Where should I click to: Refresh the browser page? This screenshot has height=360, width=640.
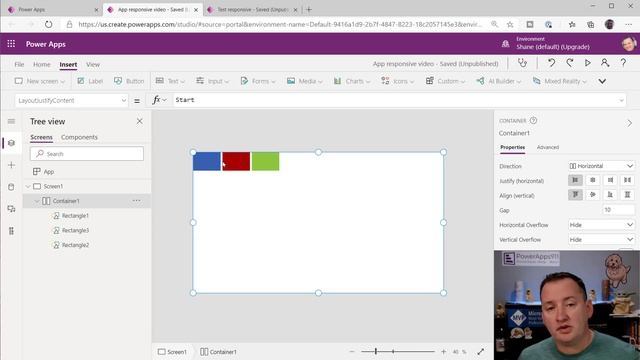[x=49, y=24]
